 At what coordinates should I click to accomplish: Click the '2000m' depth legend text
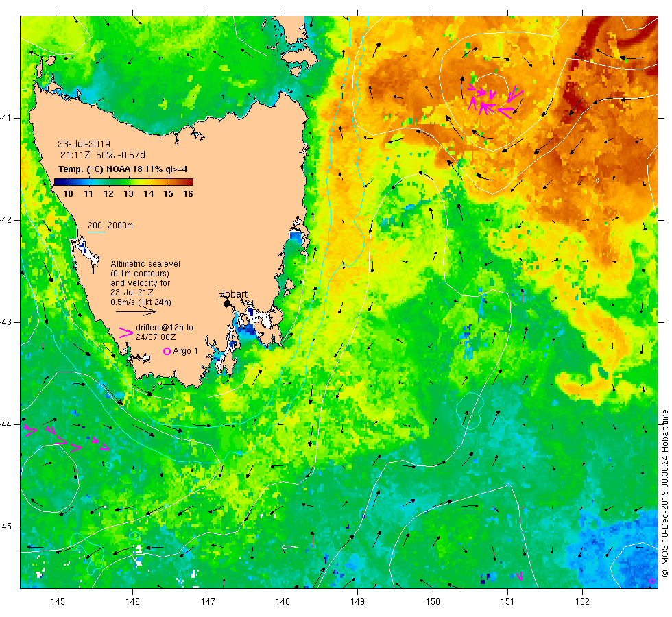[x=120, y=226]
